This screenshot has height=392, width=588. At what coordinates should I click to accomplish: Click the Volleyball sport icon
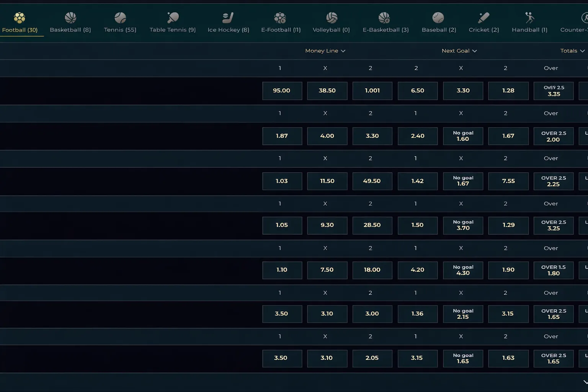point(331,18)
